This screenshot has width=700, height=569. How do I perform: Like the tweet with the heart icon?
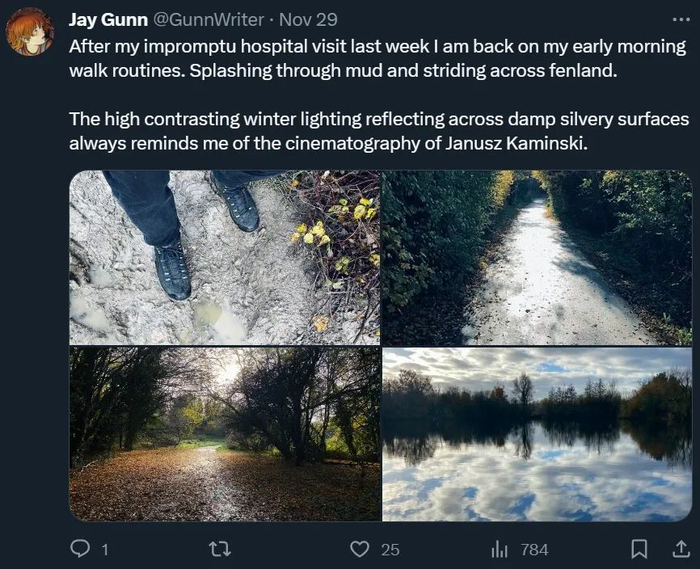coord(360,549)
